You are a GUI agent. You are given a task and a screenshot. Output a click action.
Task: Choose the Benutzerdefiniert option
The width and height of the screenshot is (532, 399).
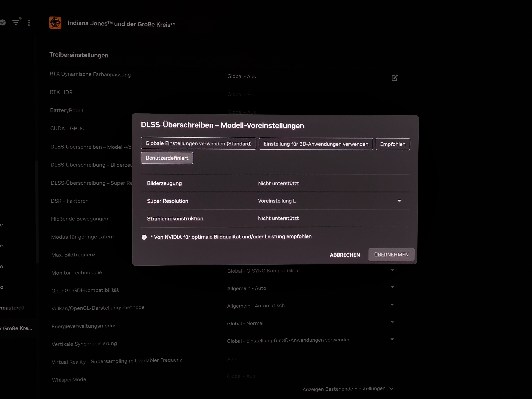click(x=167, y=158)
